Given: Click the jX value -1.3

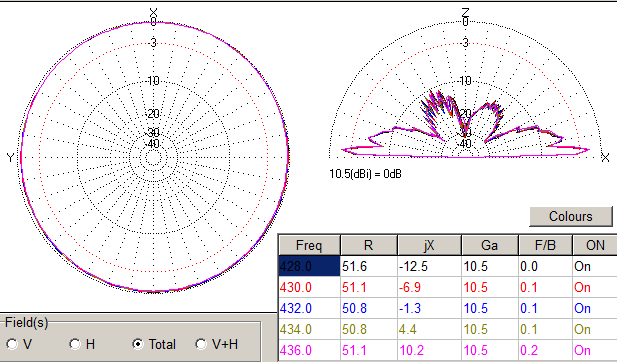Looking at the screenshot, I should (x=429, y=308).
